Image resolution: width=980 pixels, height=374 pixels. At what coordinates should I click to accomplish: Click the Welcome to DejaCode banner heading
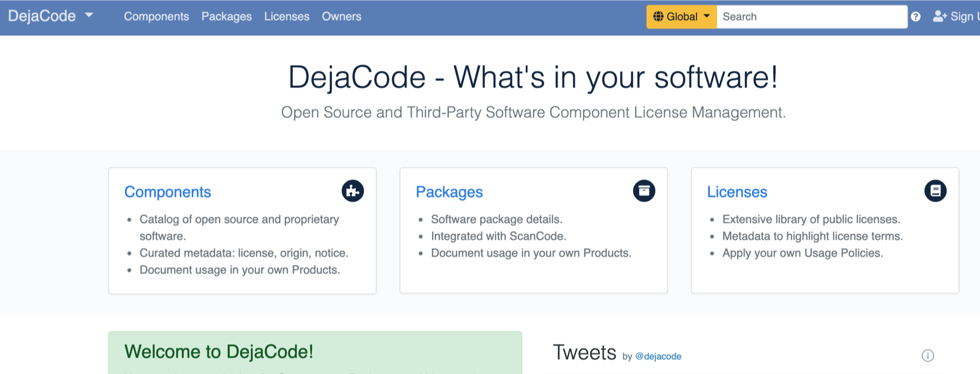pyautogui.click(x=219, y=352)
